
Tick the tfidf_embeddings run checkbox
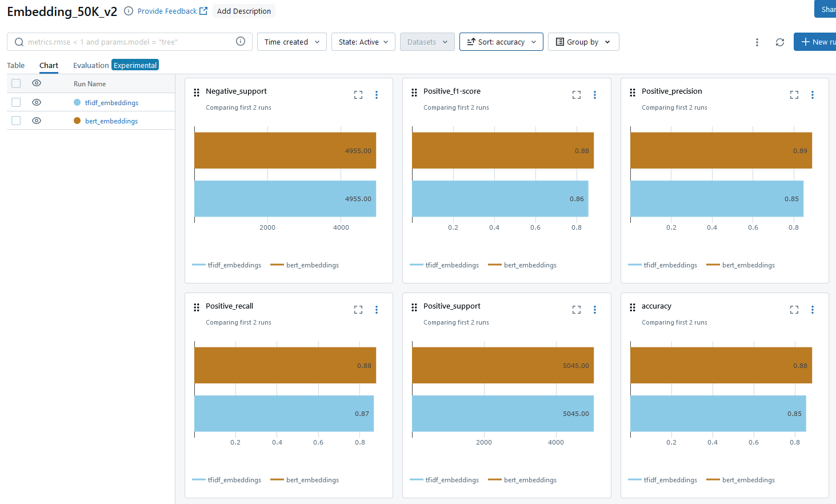(x=16, y=102)
